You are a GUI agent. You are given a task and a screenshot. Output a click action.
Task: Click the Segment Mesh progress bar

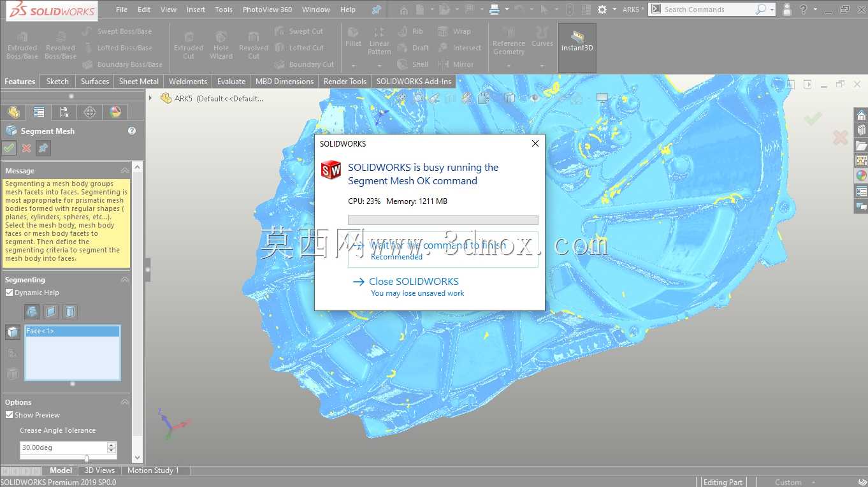point(443,220)
